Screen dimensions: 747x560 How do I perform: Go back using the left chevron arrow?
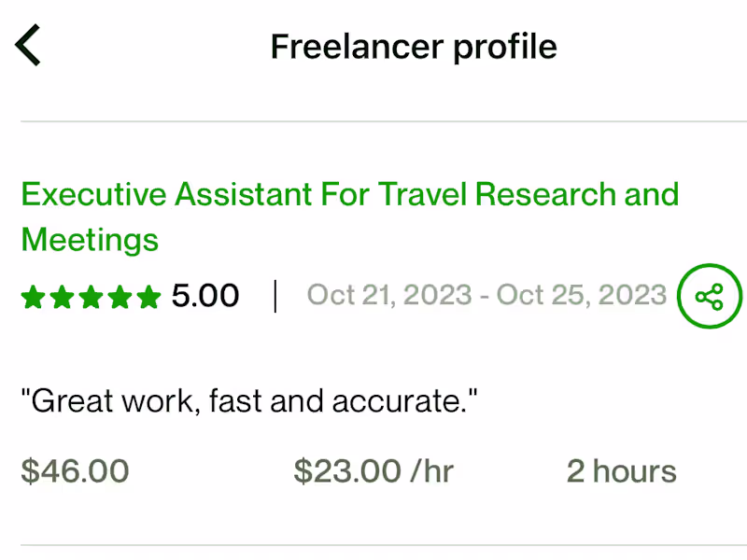[x=28, y=46]
